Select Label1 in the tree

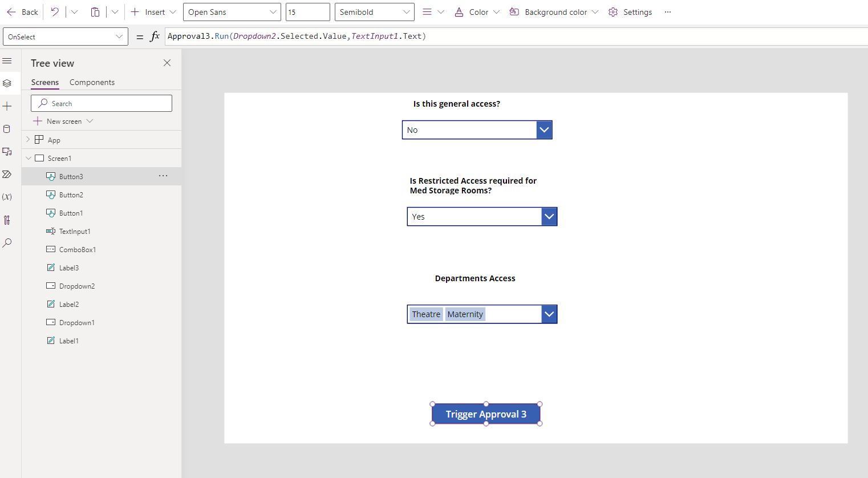69,341
